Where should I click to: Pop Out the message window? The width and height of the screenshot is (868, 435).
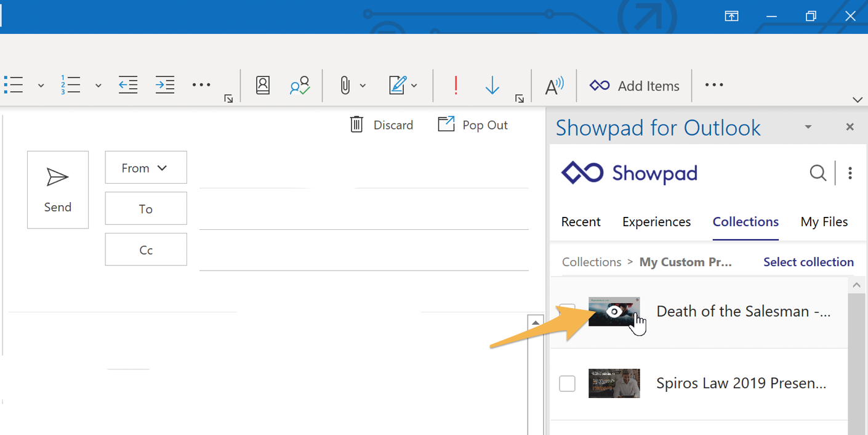[473, 124]
